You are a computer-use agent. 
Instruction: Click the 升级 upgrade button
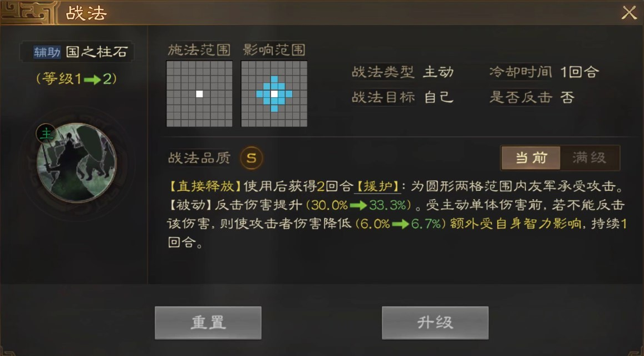click(x=435, y=323)
